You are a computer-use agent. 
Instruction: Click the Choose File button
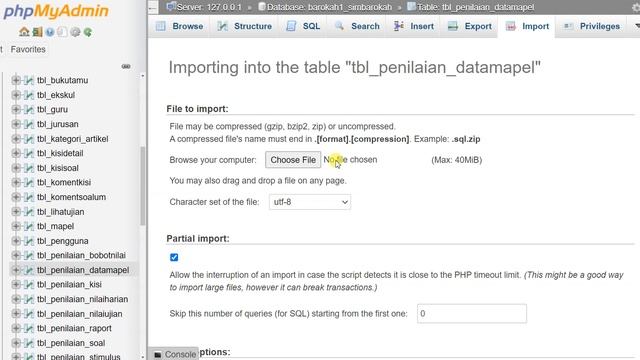pyautogui.click(x=293, y=160)
